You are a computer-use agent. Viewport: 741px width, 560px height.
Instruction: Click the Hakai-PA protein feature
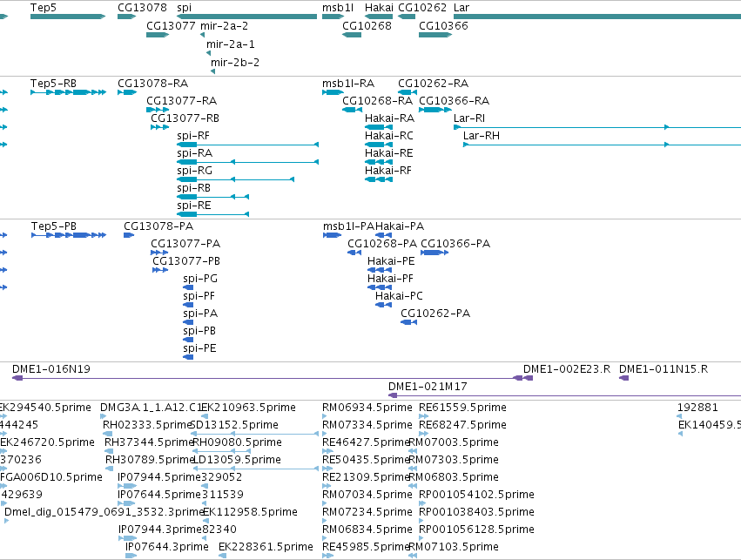pyautogui.click(x=383, y=235)
